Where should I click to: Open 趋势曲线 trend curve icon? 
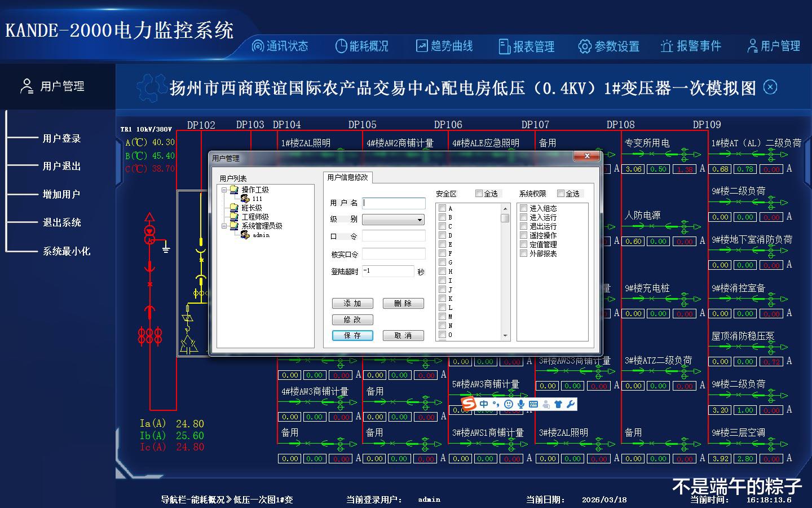click(x=422, y=46)
